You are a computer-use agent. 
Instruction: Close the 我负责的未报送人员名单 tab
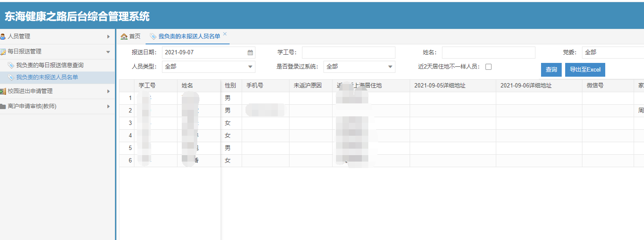(x=225, y=34)
